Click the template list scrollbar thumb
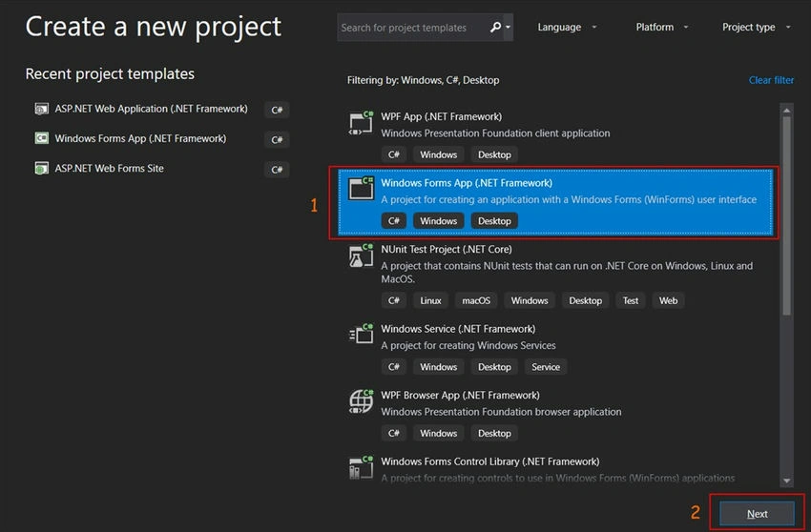 [x=787, y=215]
